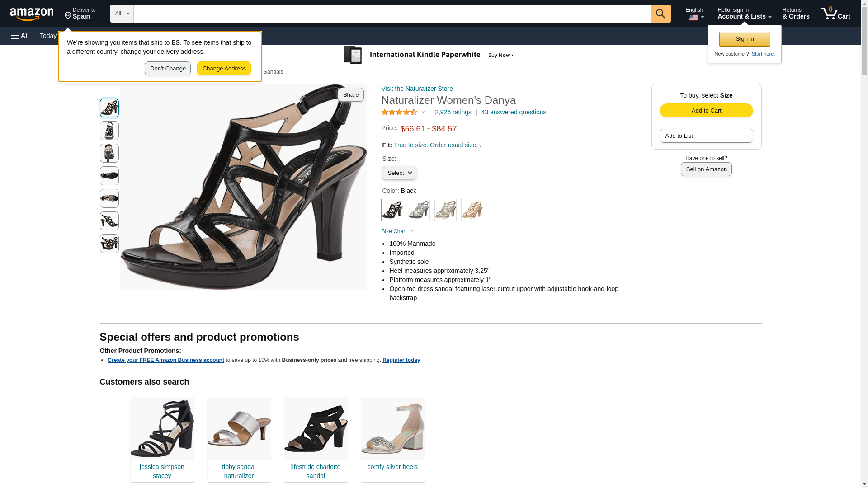Click the Amazon logo
The image size is (868, 488).
[x=32, y=14]
